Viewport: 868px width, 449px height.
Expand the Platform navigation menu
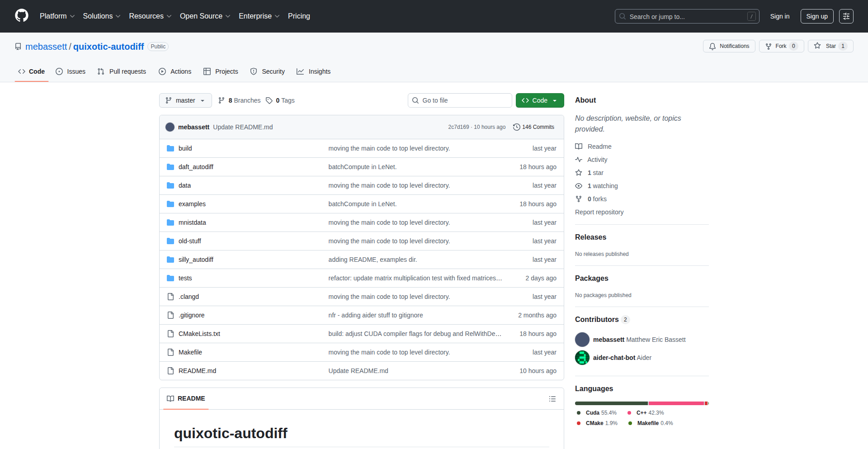(x=57, y=16)
